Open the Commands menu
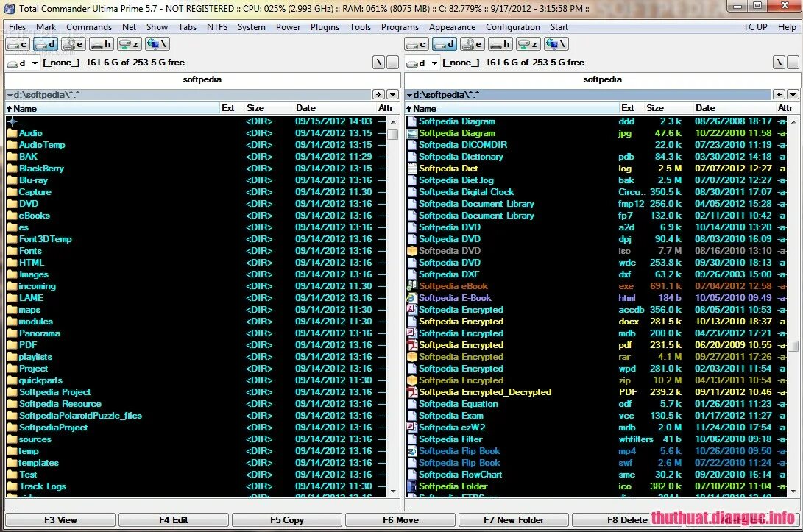 point(89,27)
